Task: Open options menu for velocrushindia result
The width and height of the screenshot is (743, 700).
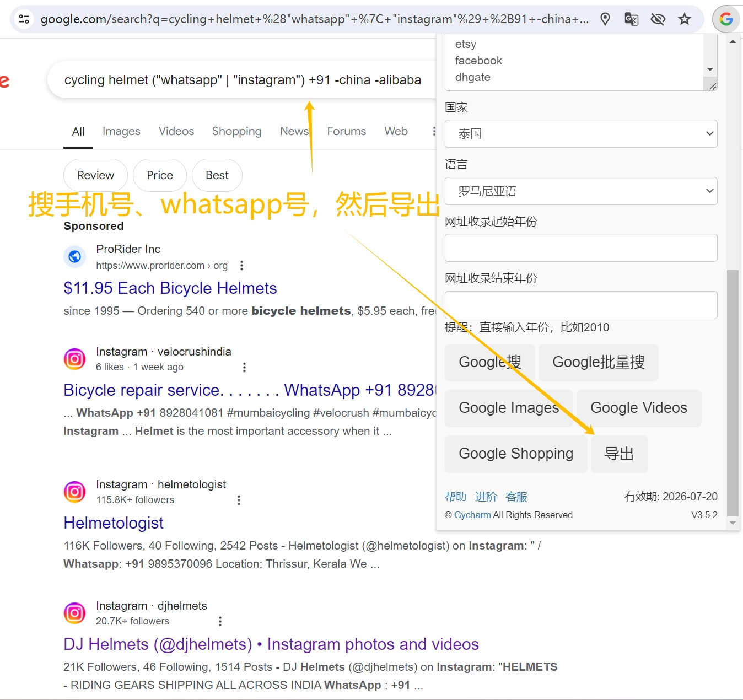Action: [244, 367]
